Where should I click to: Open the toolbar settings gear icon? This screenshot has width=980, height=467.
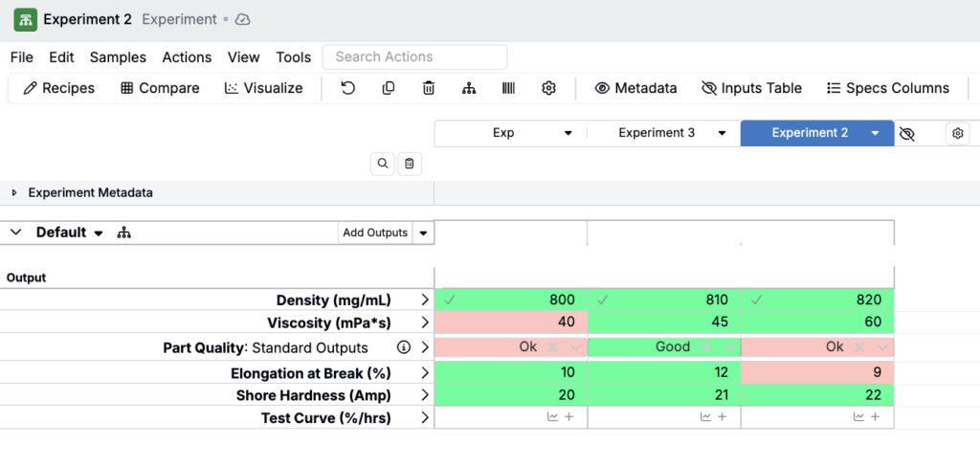(548, 88)
